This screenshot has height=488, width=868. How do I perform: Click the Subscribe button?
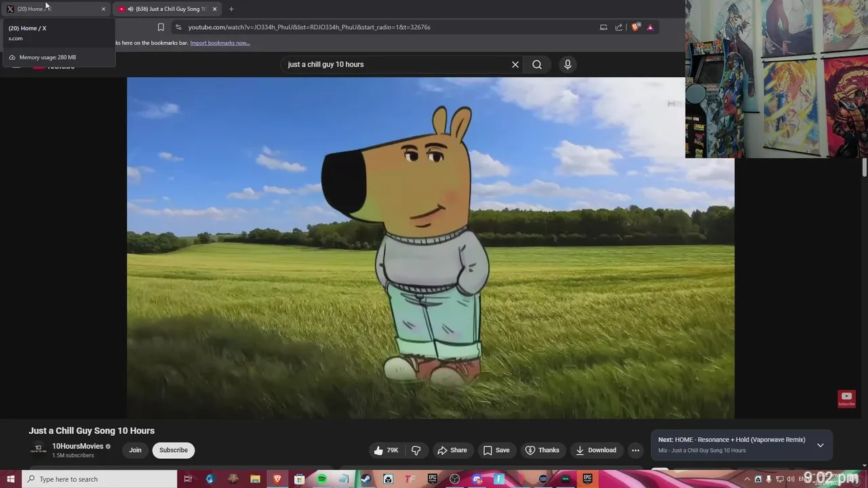click(x=174, y=450)
